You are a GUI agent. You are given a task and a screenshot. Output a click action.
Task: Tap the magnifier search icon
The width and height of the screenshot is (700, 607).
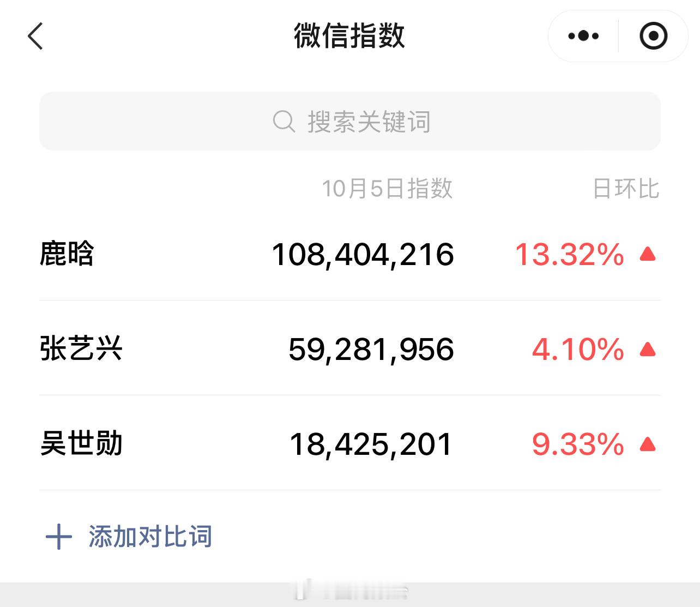point(283,121)
